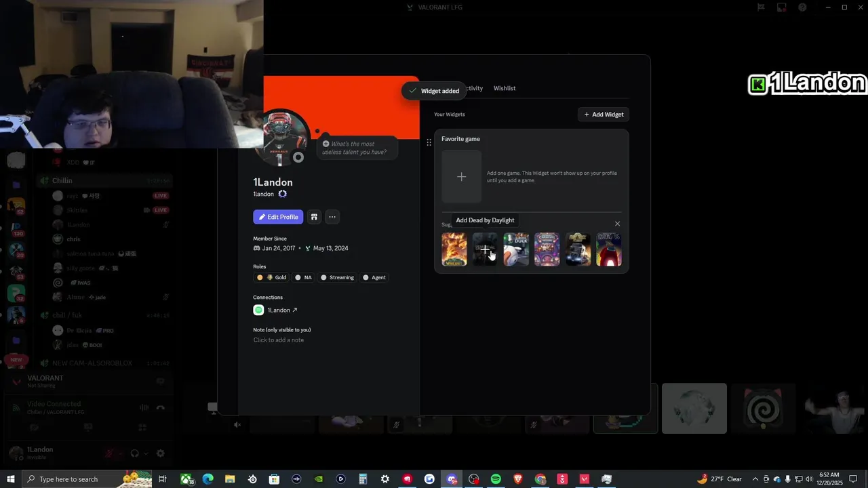Open Brave browser from taskbar
Viewport: 868px width, 488px height.
tap(518, 479)
